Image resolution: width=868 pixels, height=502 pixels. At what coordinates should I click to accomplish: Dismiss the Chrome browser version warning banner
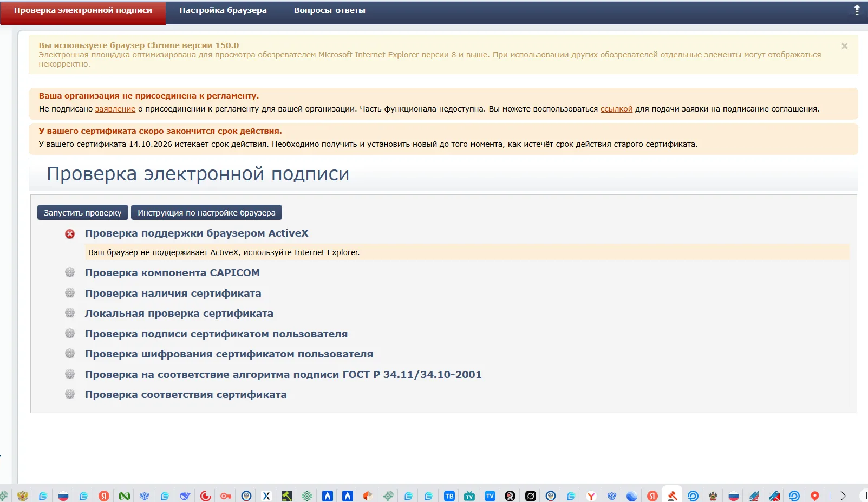[x=844, y=46]
